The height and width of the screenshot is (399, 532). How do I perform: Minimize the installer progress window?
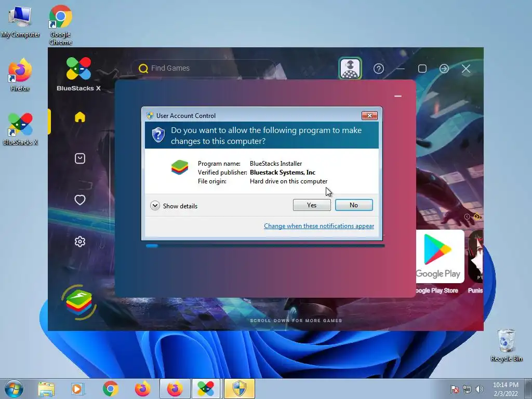coord(398,96)
